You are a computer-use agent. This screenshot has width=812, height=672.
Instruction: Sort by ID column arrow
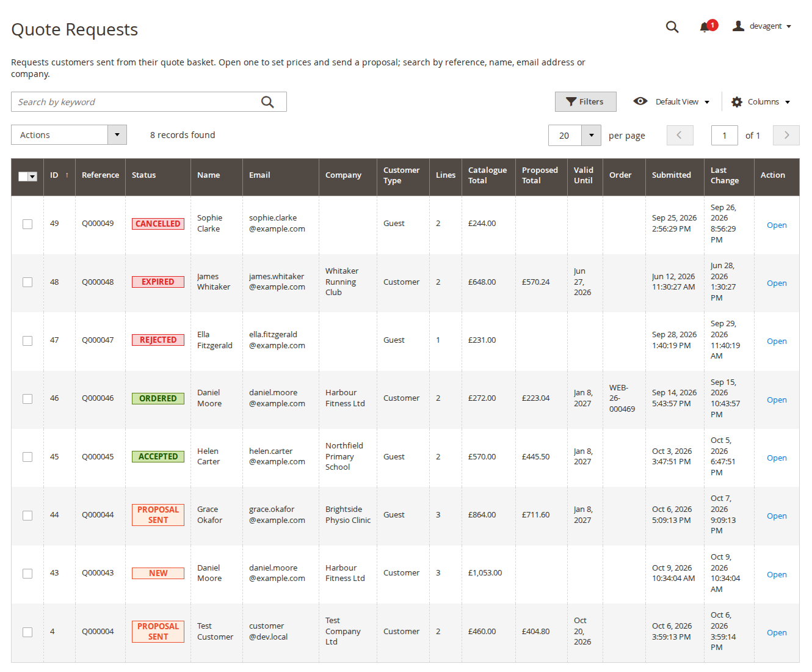pyautogui.click(x=67, y=175)
